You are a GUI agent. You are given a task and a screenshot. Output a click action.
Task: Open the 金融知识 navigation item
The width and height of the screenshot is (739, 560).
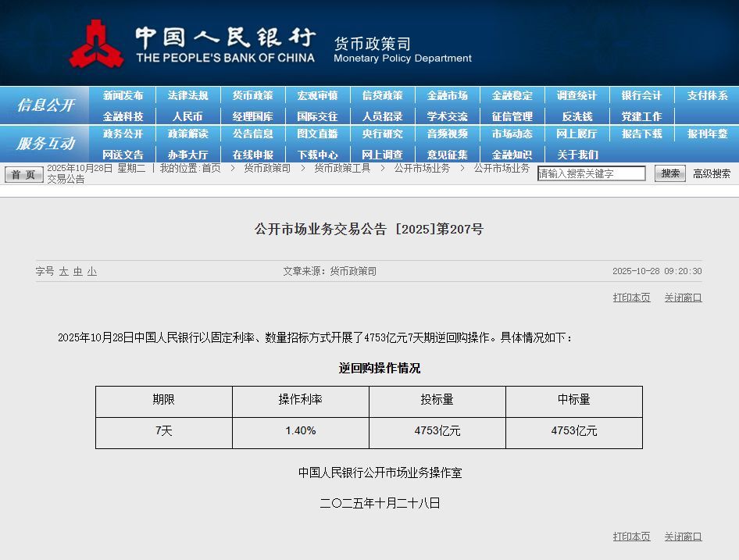pyautogui.click(x=512, y=155)
